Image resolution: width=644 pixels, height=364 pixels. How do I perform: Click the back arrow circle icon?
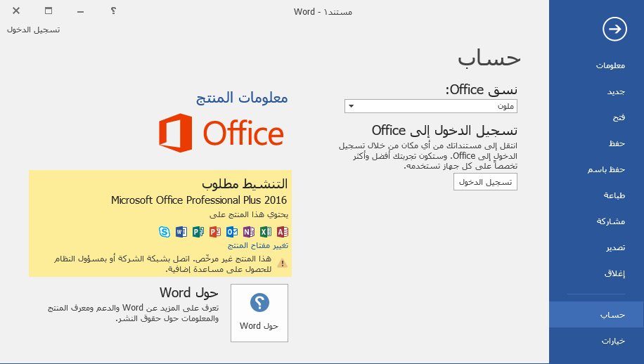pyautogui.click(x=614, y=29)
